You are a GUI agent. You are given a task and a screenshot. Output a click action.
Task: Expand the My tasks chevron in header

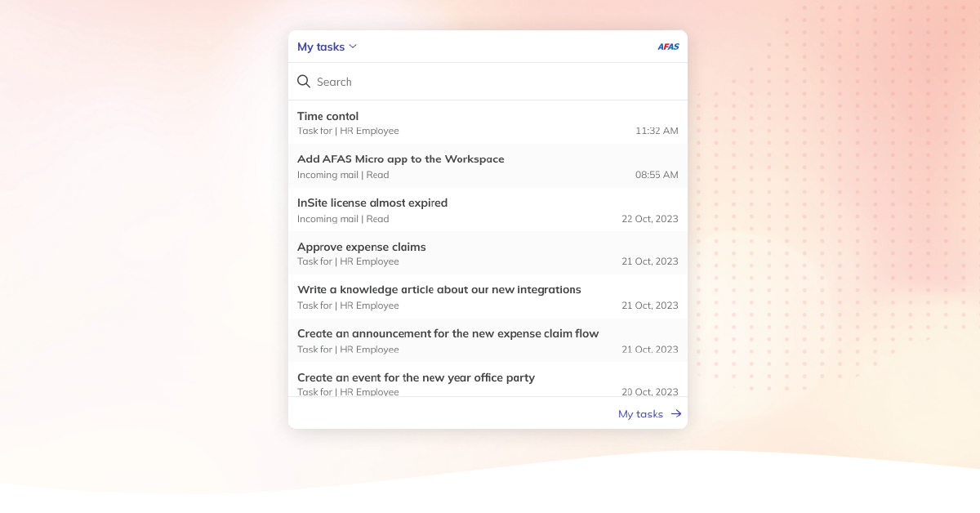(x=353, y=47)
